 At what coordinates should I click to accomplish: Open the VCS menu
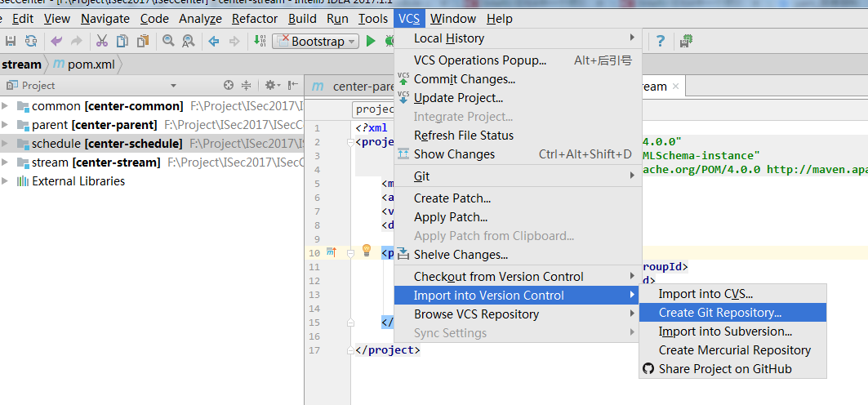(x=409, y=19)
